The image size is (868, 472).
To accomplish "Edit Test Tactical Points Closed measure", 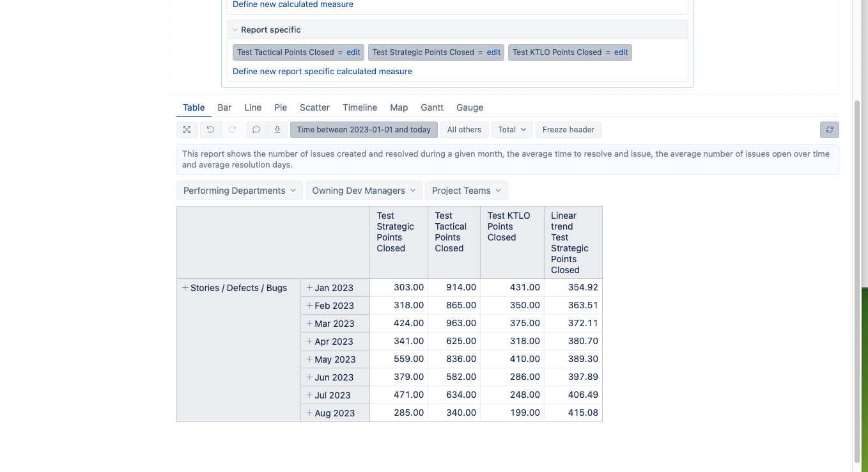I will point(353,52).
